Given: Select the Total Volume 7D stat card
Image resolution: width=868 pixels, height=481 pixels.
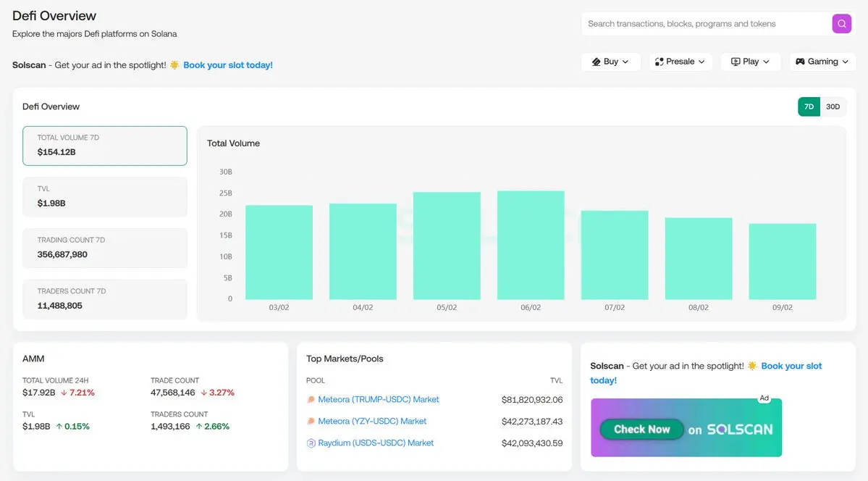Looking at the screenshot, I should click(x=105, y=146).
